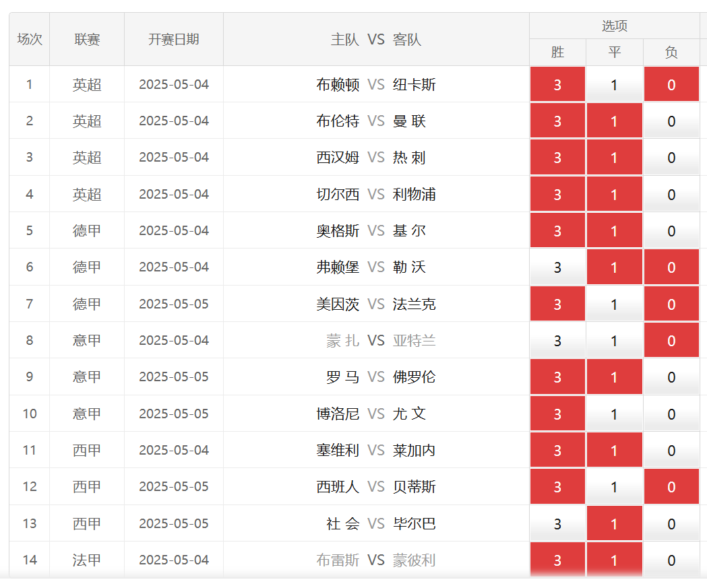Click match text 切尔西 VS 利物浦
The height and width of the screenshot is (588, 707).
click(x=376, y=194)
